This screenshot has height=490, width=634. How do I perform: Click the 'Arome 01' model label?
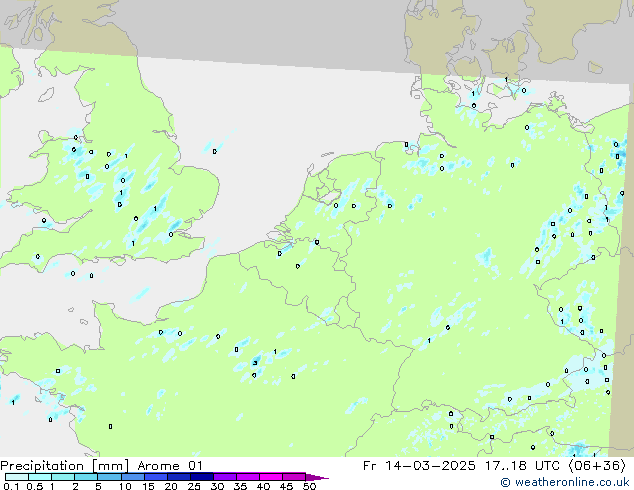pyautogui.click(x=169, y=466)
